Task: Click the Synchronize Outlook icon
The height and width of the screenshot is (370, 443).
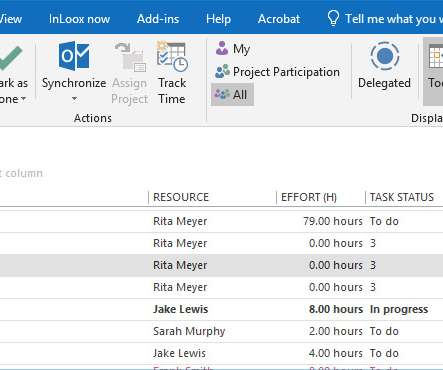Action: coord(74,56)
